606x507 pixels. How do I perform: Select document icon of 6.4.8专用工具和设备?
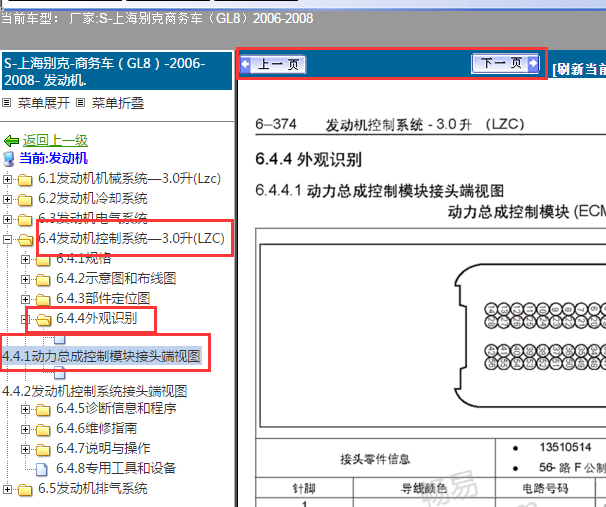pos(42,470)
